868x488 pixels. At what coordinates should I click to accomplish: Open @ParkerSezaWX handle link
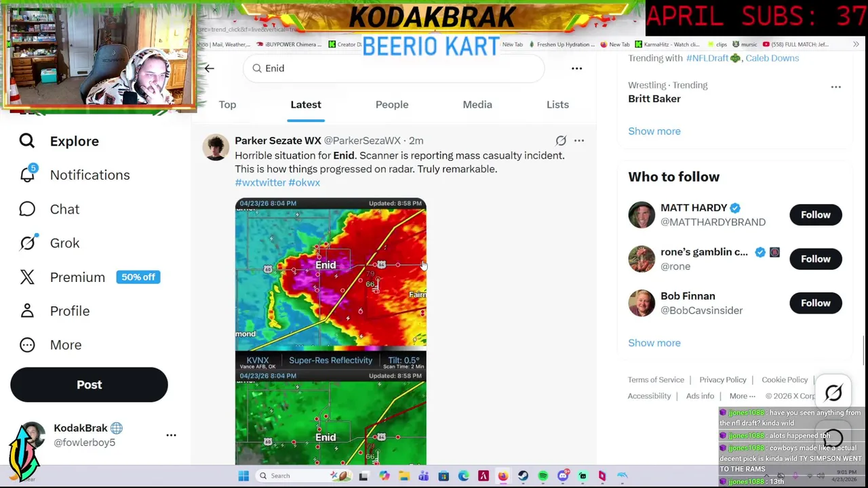362,140
